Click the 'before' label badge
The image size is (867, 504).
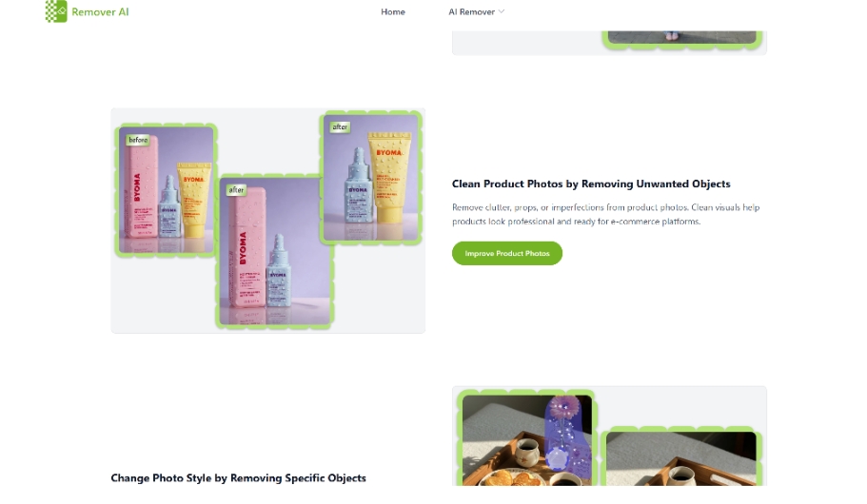tap(138, 140)
